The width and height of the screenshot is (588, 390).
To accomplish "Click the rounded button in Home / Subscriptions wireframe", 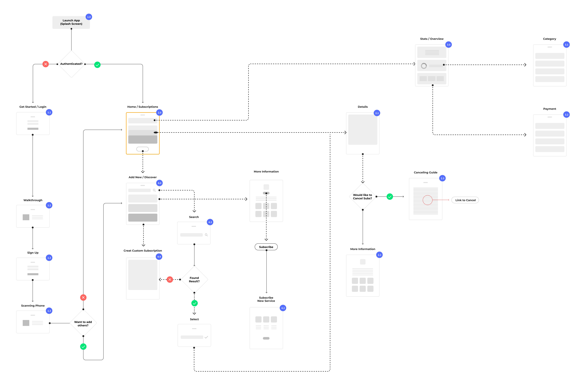I will click(x=143, y=149).
